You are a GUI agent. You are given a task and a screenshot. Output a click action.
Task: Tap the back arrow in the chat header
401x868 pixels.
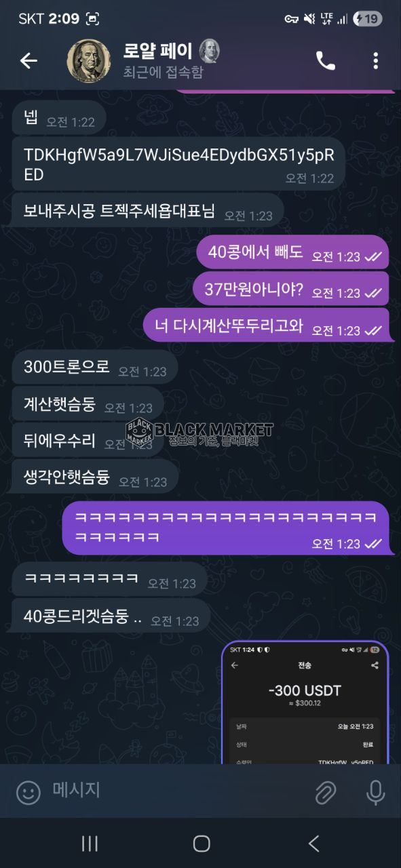tap(28, 60)
